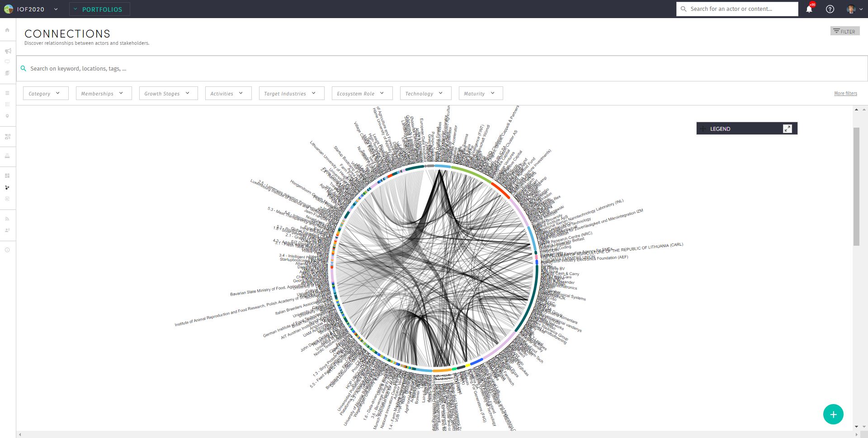The width and height of the screenshot is (868, 438).
Task: Open the notifications bell
Action: [809, 9]
